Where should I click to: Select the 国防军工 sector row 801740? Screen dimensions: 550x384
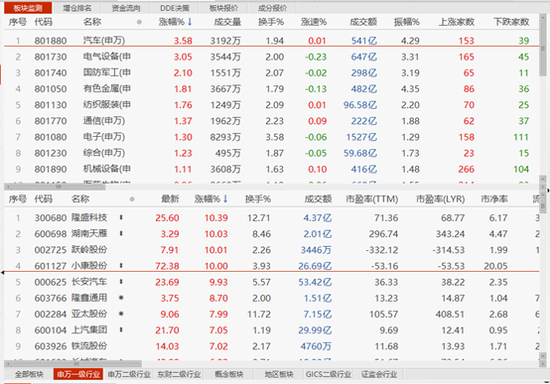[x=271, y=73]
